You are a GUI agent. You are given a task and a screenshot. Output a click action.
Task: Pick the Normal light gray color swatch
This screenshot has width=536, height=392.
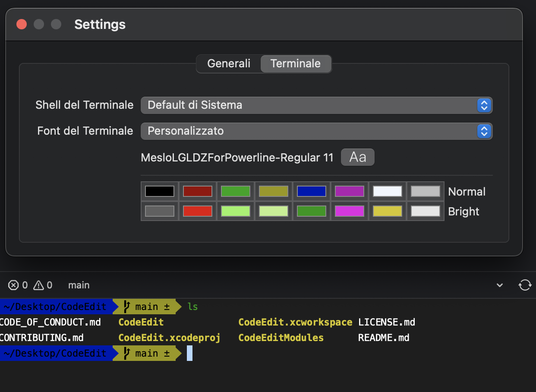pos(426,191)
